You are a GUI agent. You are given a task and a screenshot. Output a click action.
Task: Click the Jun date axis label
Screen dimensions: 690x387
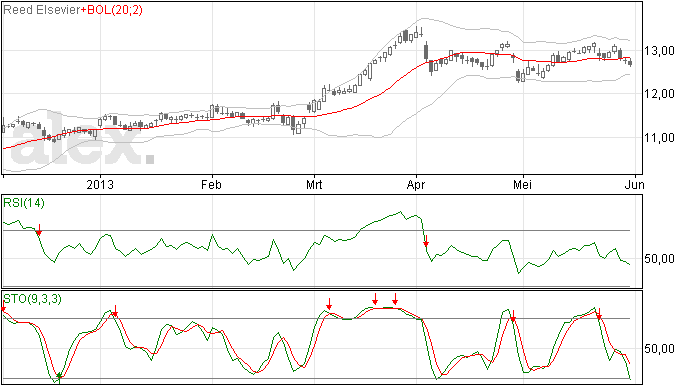[x=636, y=184]
